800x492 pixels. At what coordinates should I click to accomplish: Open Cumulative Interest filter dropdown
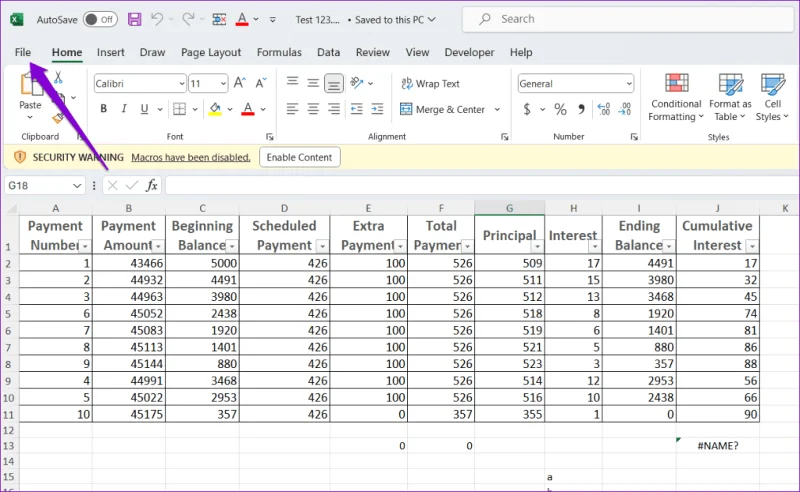(752, 247)
